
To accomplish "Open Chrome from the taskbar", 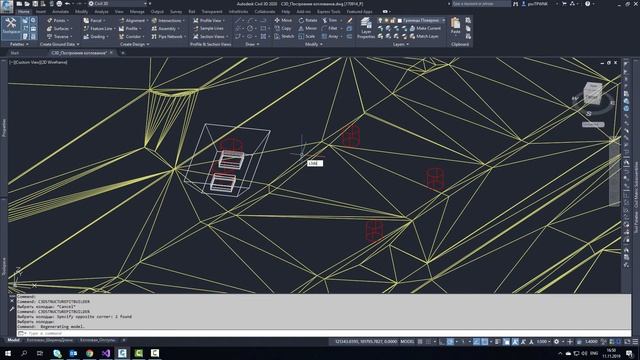I will click(89, 353).
